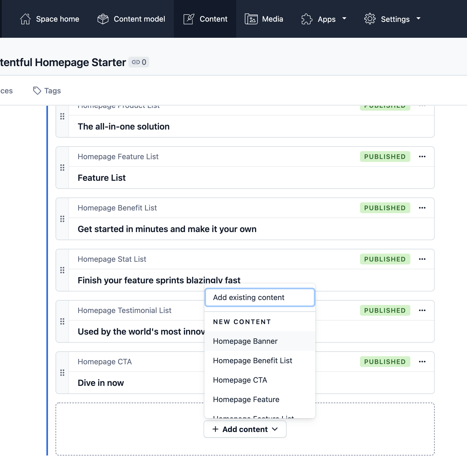467x476 pixels.
Task: Open the Feature List entry title
Action: (x=102, y=178)
